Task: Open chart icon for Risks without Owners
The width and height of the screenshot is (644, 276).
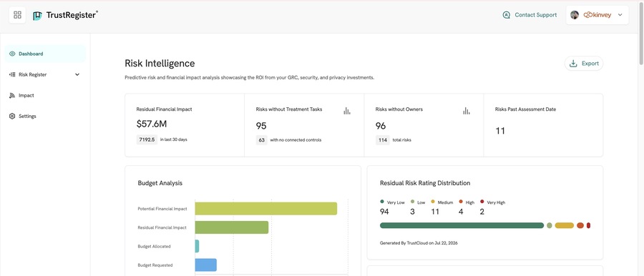Action: 466,111
